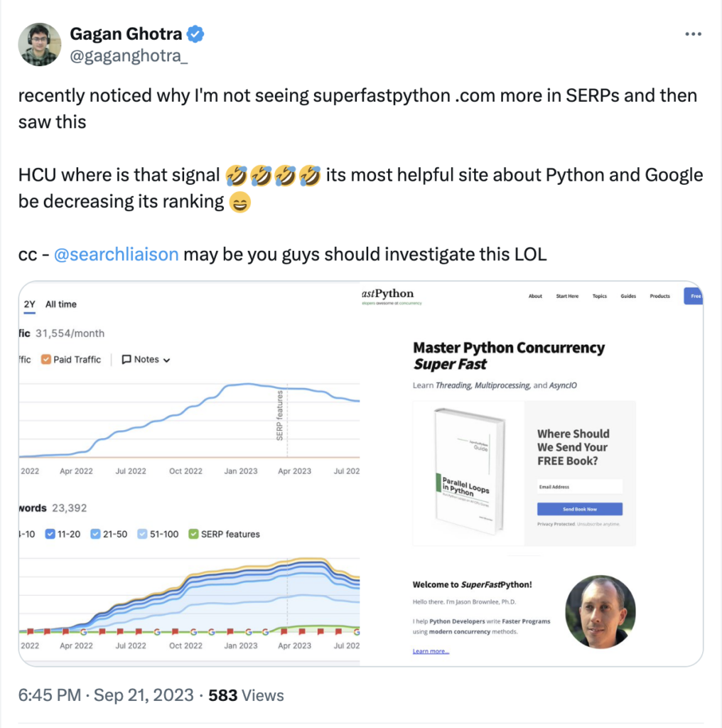Screen dimensions: 722x728
Task: Open the Guides menu in the site header
Action: (628, 296)
